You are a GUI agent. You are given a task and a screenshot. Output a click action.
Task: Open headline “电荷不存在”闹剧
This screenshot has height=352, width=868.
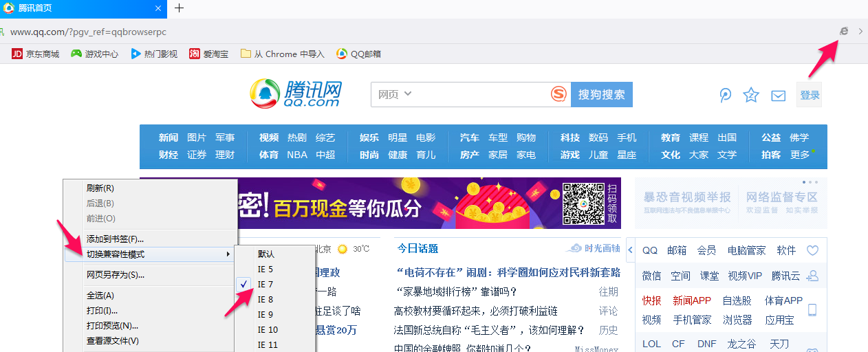pos(509,272)
